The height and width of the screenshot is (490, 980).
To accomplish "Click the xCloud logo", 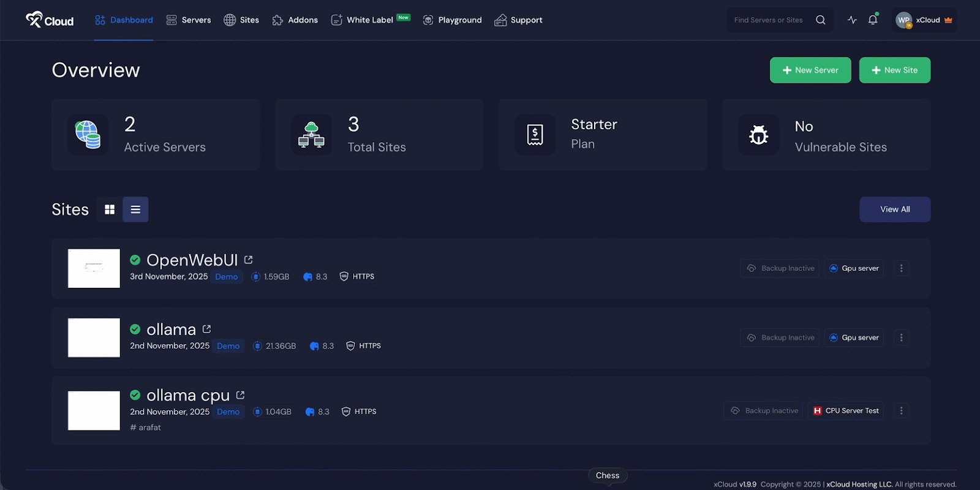I will click(50, 20).
